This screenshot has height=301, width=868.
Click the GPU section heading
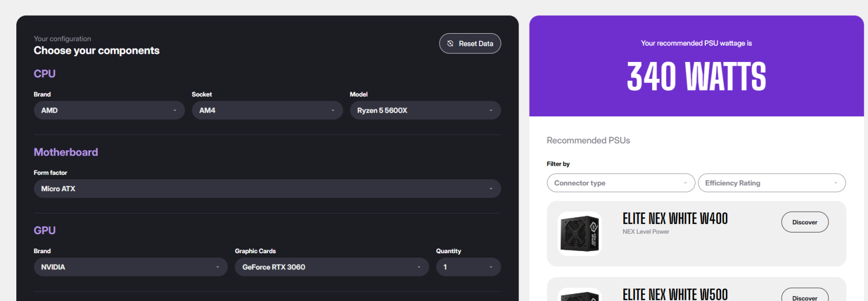[44, 230]
